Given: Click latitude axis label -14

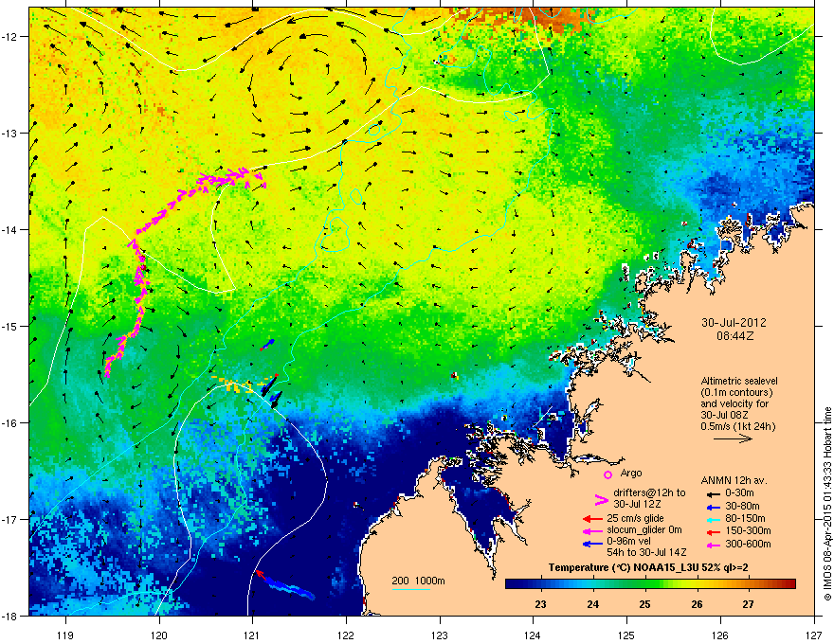Looking at the screenshot, I should (x=9, y=229).
